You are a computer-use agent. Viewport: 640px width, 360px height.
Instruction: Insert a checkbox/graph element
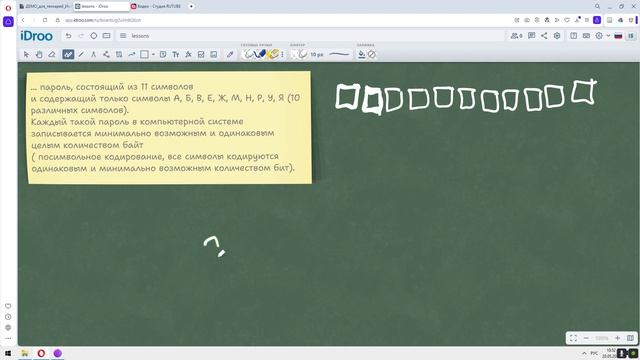tap(201, 54)
